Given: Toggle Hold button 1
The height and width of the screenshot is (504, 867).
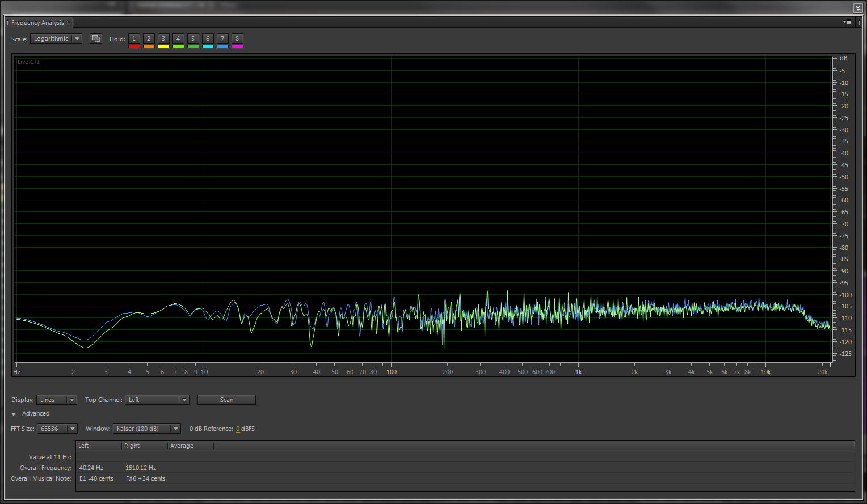Looking at the screenshot, I should pos(134,39).
